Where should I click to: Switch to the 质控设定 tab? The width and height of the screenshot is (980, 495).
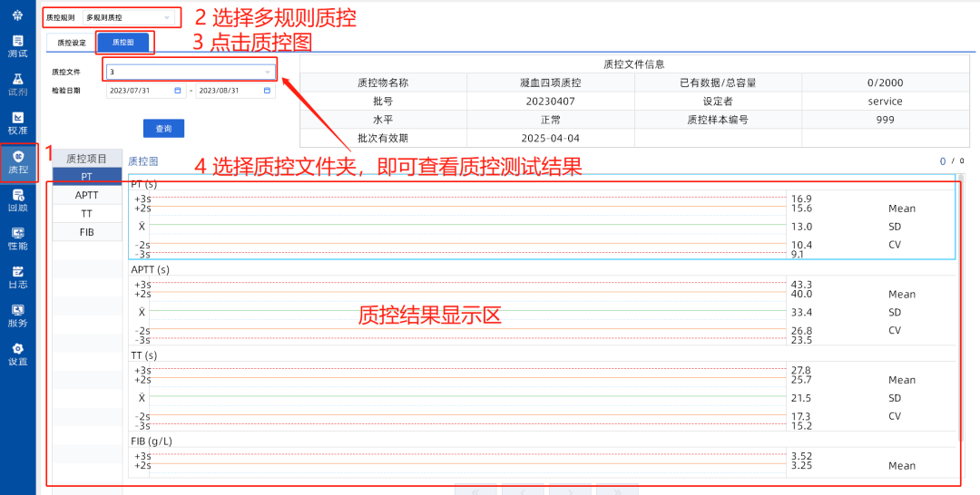tap(72, 43)
